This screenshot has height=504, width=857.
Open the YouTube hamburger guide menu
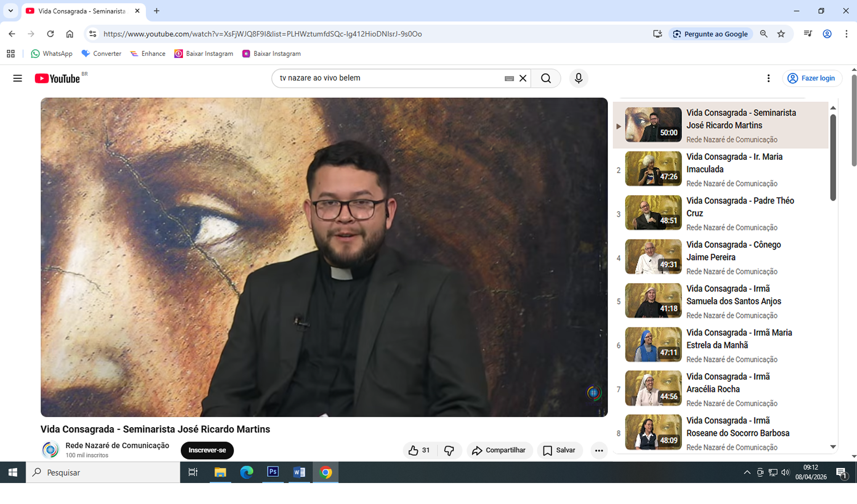coord(17,79)
